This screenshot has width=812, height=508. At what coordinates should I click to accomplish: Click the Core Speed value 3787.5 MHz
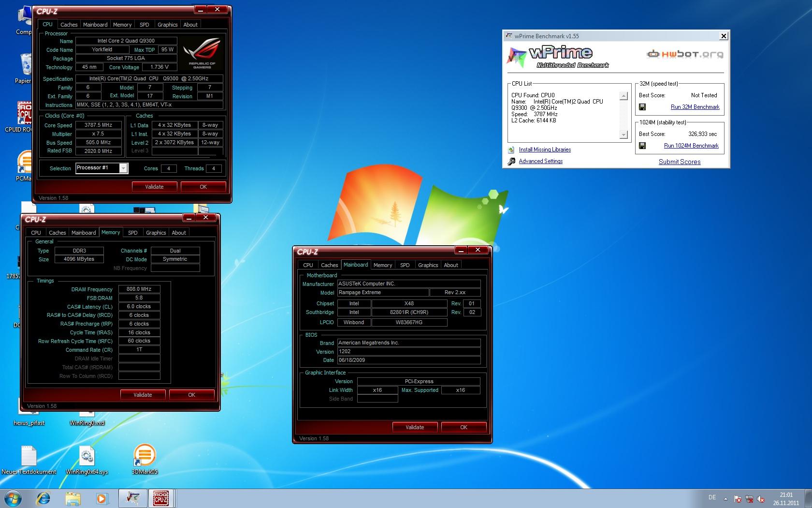pyautogui.click(x=99, y=125)
